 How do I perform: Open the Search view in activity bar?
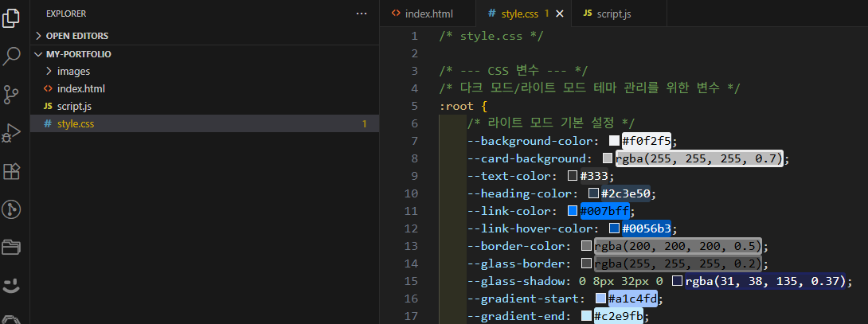tap(12, 56)
